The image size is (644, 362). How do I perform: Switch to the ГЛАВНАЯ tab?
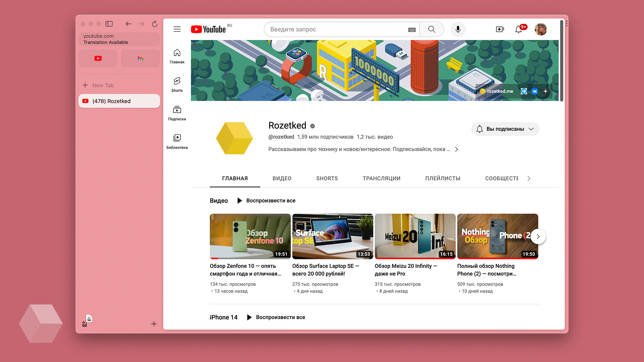pyautogui.click(x=235, y=178)
